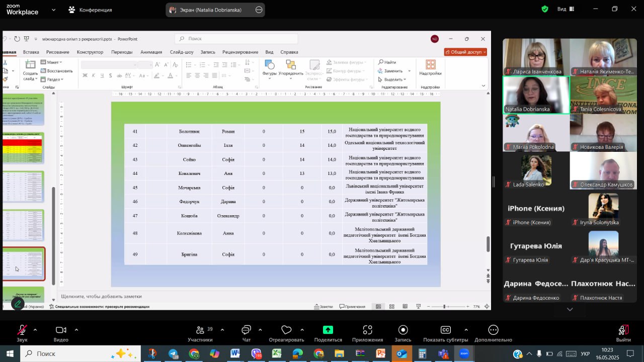Screen dimensions: 644x362
Task: Expand audio options arrow next to microphone
Action: tap(35, 330)
